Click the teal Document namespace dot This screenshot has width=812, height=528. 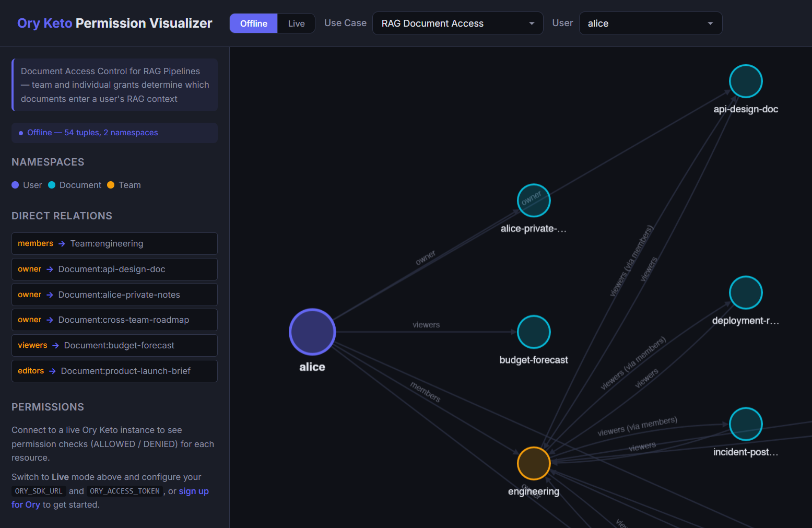tap(51, 185)
